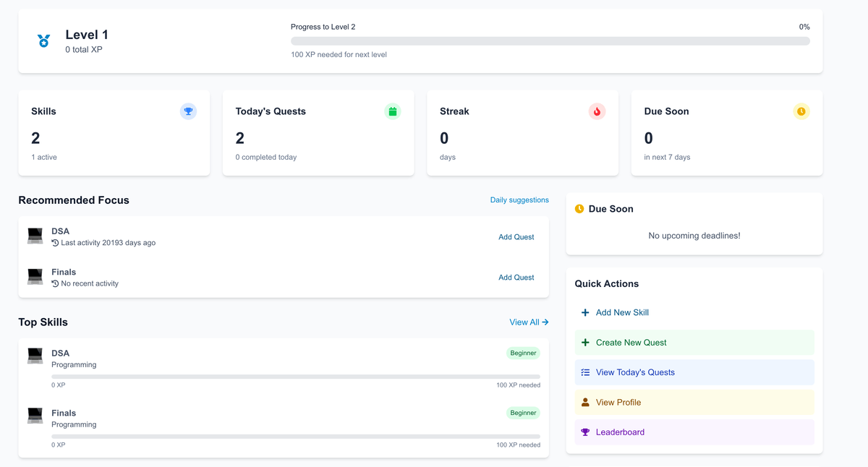Open View All top skills

(x=529, y=322)
